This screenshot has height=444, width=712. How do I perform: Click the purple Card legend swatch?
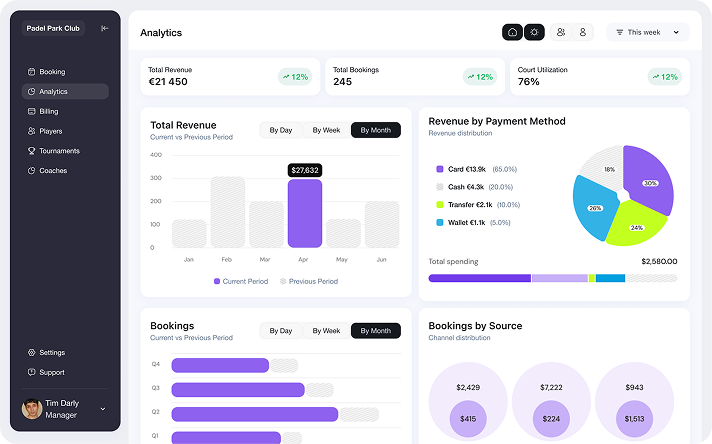pos(440,169)
